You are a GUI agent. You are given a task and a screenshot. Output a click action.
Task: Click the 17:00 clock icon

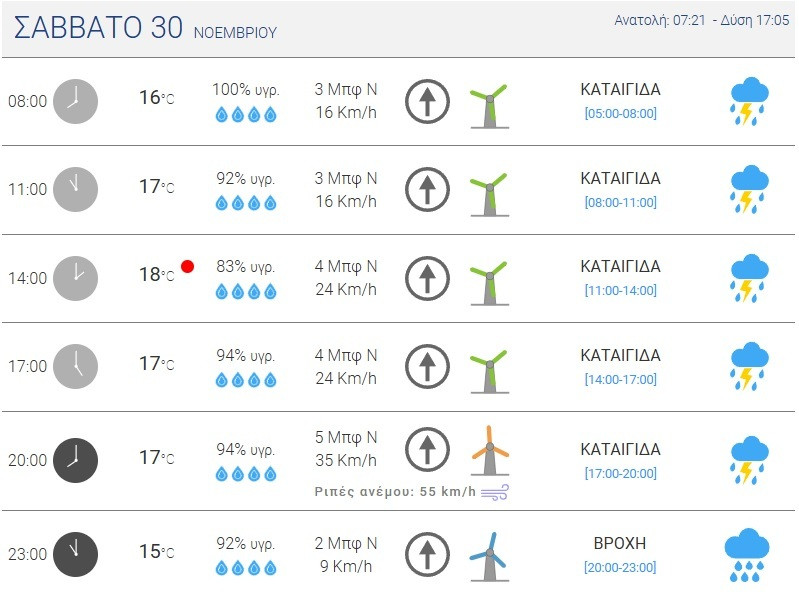tap(75, 366)
